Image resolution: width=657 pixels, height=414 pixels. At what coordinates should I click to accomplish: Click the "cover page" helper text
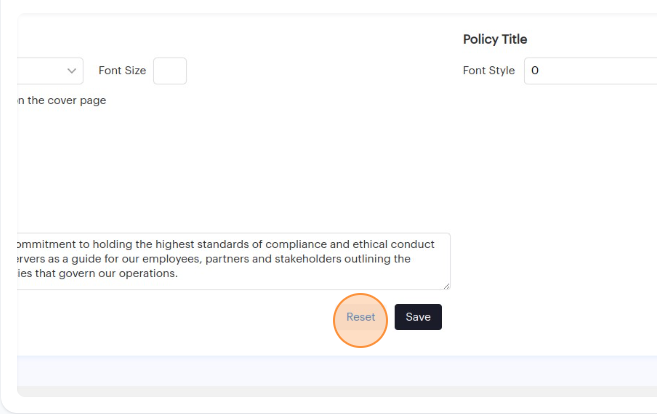point(62,100)
